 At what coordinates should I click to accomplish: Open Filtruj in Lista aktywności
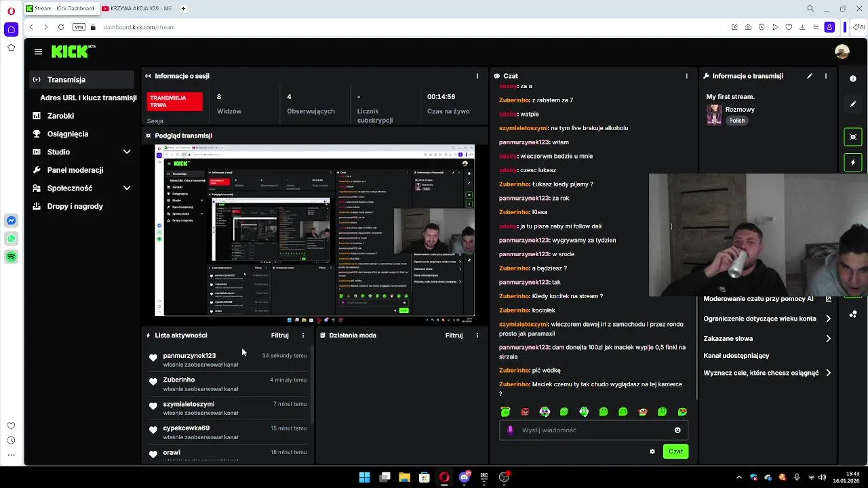[280, 335]
